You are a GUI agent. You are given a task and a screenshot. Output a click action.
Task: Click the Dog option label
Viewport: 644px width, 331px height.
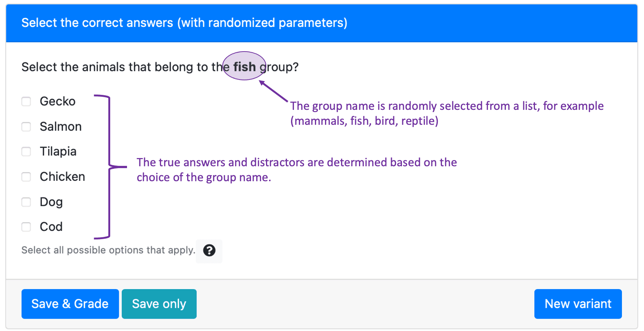point(51,202)
